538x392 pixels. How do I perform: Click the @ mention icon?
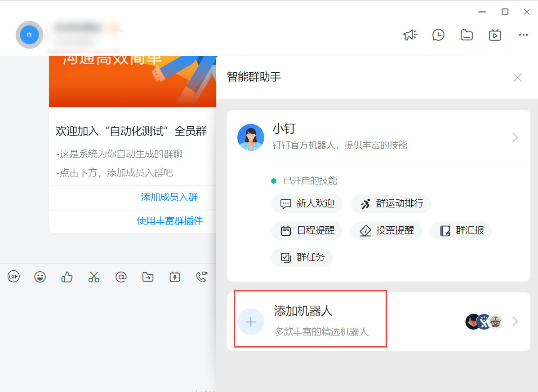(x=121, y=277)
